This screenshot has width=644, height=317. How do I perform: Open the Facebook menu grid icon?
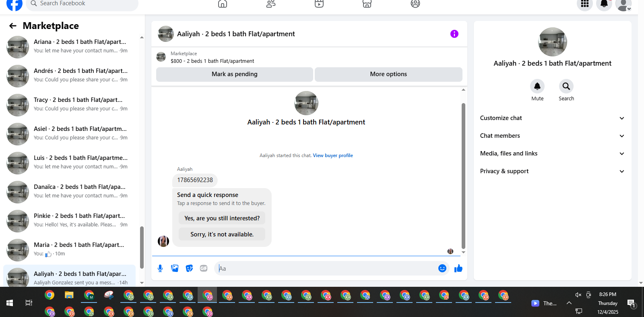click(585, 4)
